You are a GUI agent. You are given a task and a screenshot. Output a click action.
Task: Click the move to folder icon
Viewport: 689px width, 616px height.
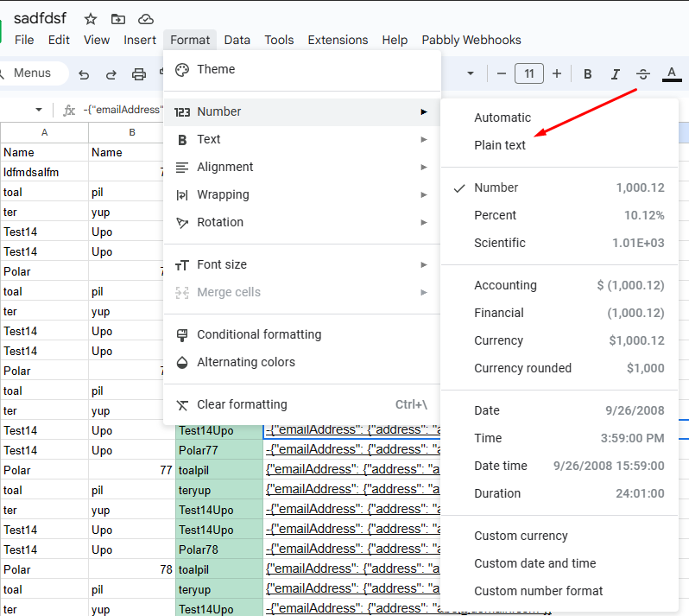tap(118, 19)
